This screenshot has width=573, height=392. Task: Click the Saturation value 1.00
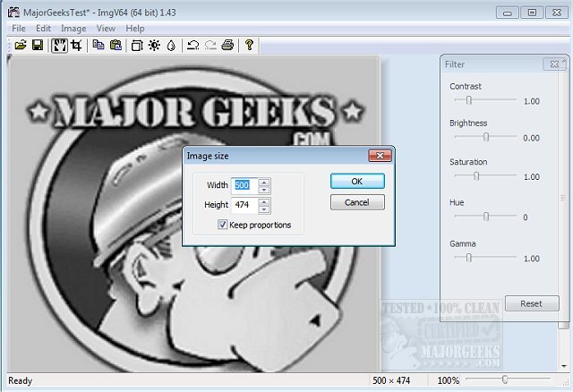(x=531, y=177)
